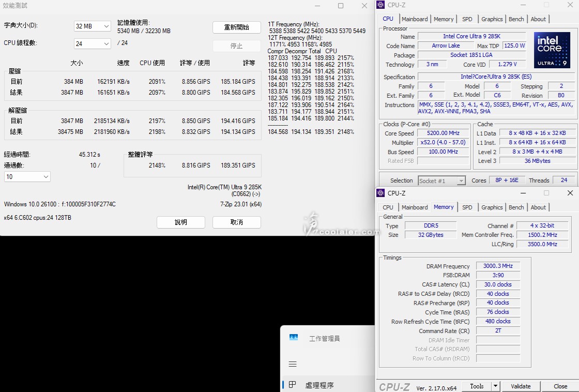Screen dimensions: 579x392
Task: Click CPU-Z icon in top window title
Action: (x=381, y=5)
